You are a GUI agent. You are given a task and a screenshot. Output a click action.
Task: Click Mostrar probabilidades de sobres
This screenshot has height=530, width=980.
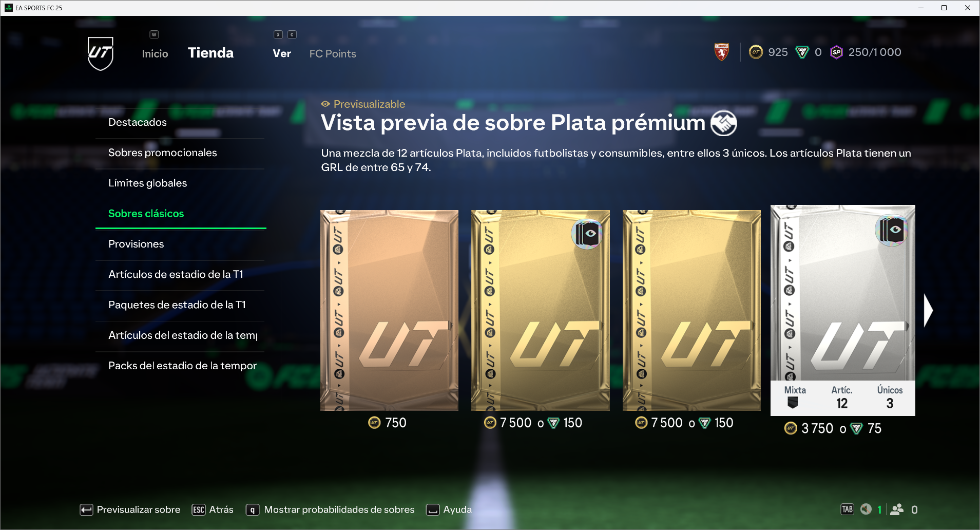click(331, 509)
